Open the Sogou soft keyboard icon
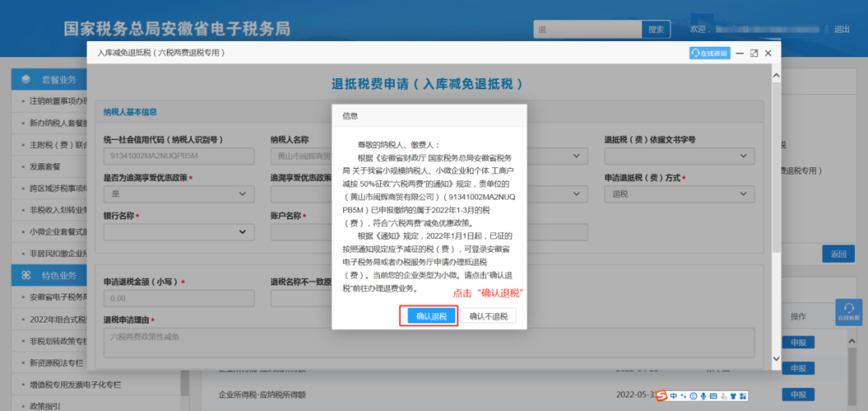The width and height of the screenshot is (868, 411). click(713, 396)
